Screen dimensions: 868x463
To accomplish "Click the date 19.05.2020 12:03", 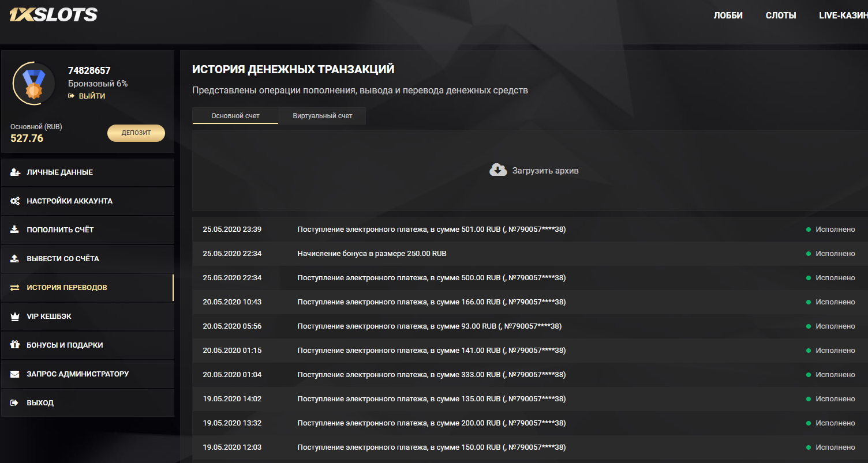I will click(x=232, y=447).
